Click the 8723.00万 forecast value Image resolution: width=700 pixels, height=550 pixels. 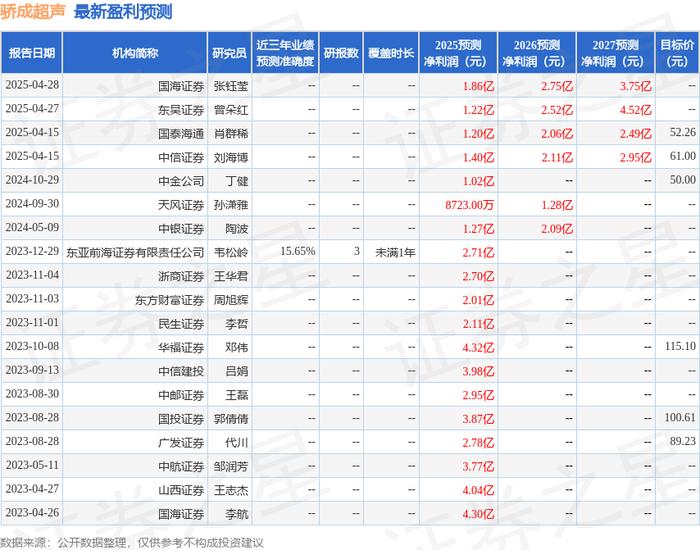(x=469, y=205)
